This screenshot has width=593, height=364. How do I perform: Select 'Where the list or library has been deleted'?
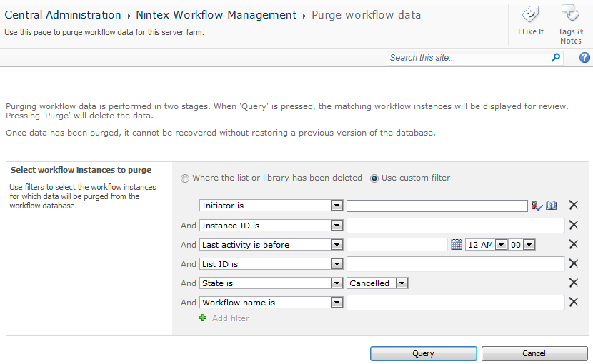[x=184, y=178]
